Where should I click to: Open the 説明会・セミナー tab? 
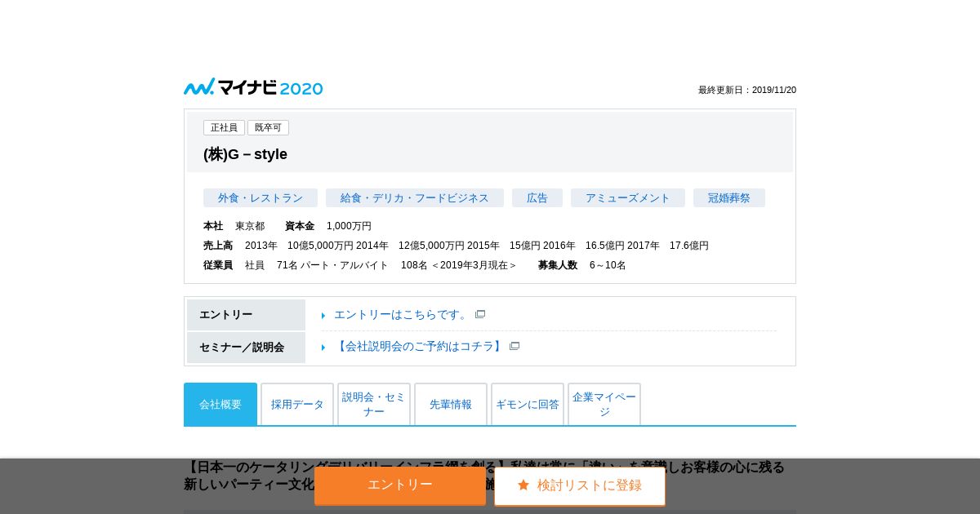point(374,404)
